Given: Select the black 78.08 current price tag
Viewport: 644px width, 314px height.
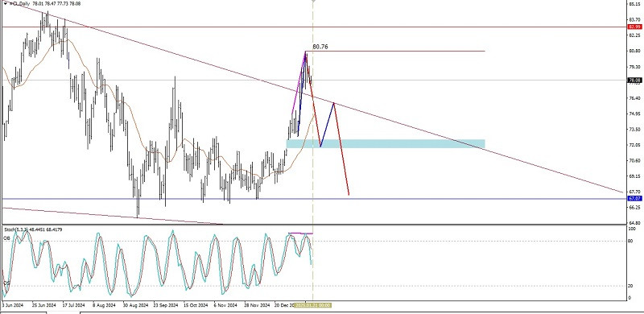Looking at the screenshot, I should 634,81.
